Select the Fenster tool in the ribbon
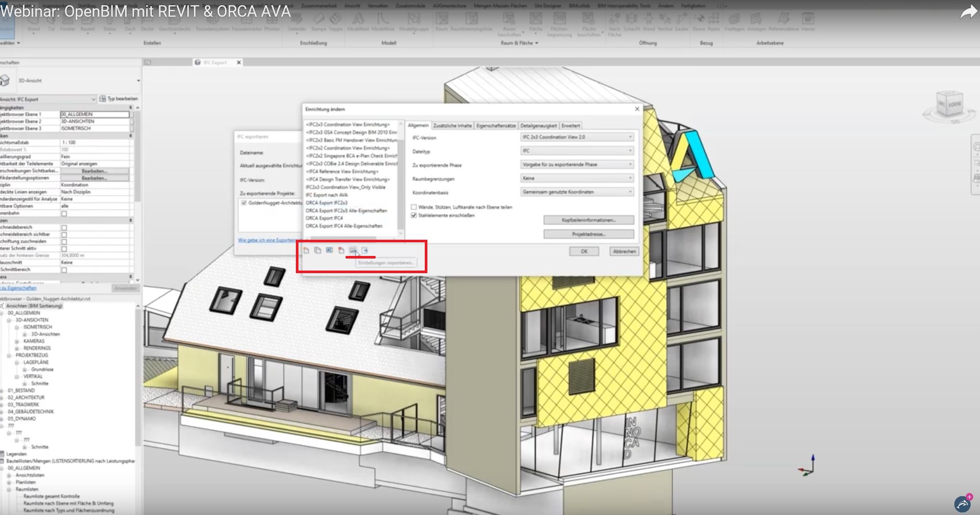Screen dimensions: 980x515 click(x=68, y=22)
